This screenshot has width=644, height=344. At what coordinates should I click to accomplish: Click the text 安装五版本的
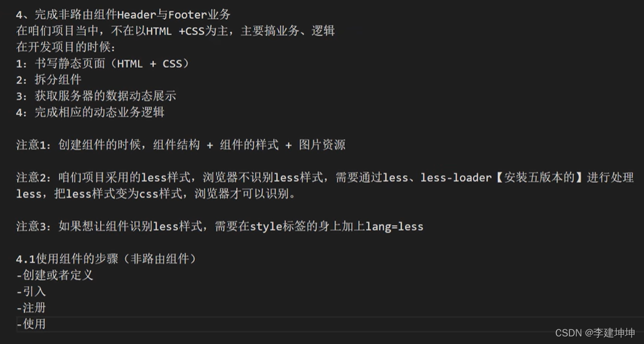[539, 177]
